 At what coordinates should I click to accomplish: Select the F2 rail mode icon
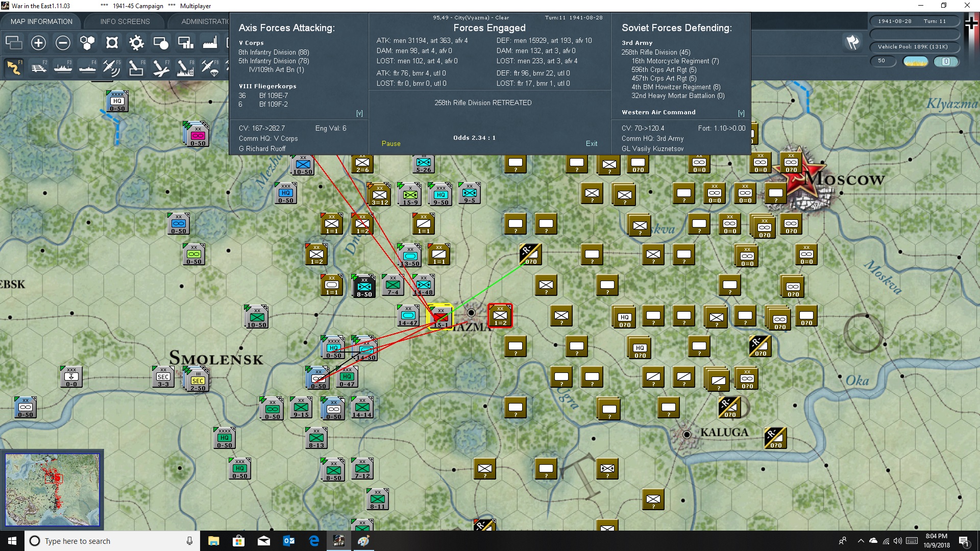pyautogui.click(x=38, y=67)
